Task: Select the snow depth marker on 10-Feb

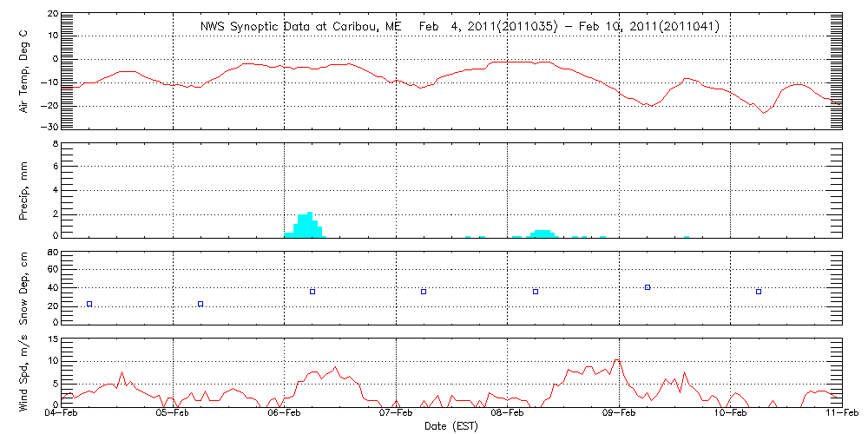Action: coord(759,292)
